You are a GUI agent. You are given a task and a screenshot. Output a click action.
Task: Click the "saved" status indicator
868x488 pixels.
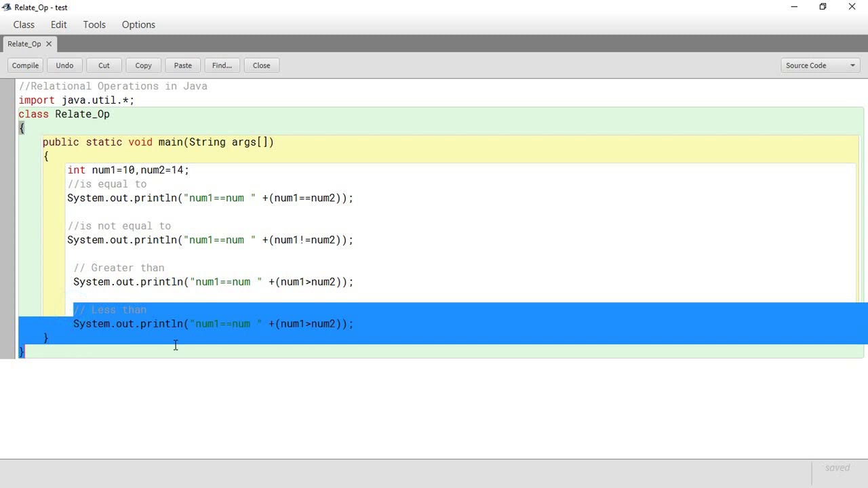pyautogui.click(x=837, y=468)
